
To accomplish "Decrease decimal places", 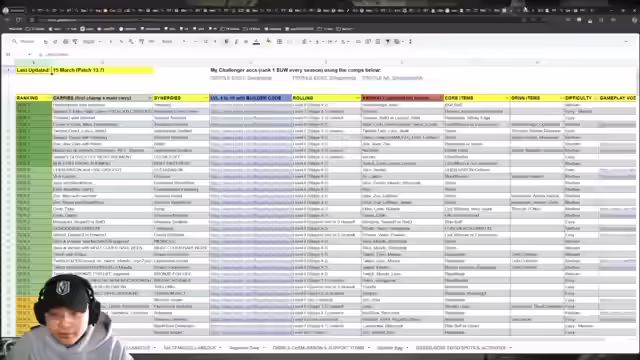I will 131,42.
